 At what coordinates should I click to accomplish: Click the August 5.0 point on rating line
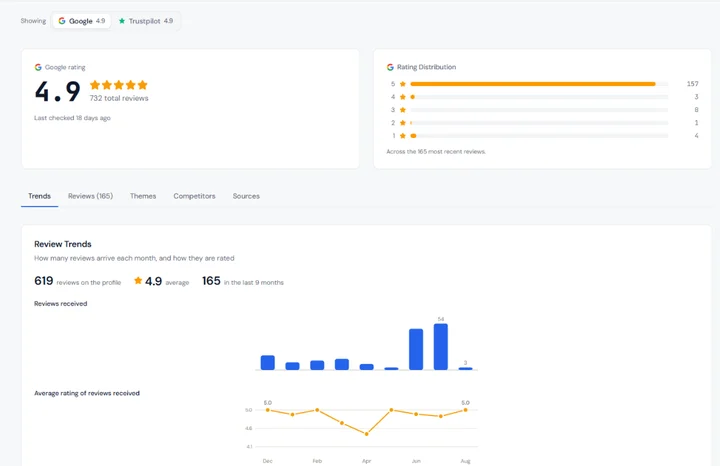click(466, 410)
